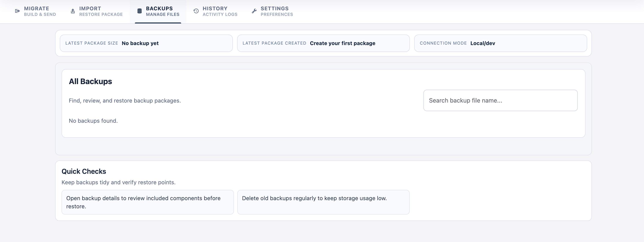Click the No backup yet value
Image resolution: width=644 pixels, height=242 pixels.
[140, 43]
